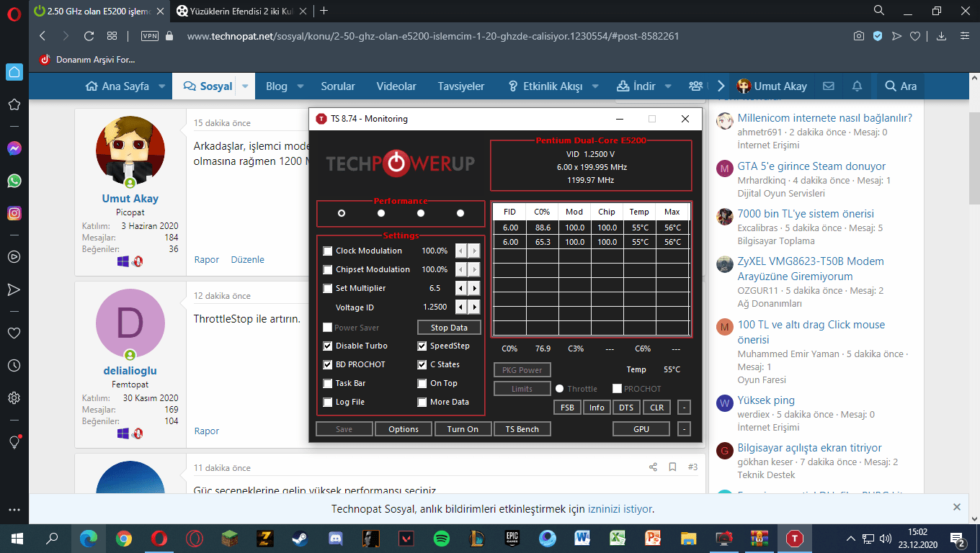Expand the İndir dropdown arrow
This screenshot has width=980, height=553.
(x=668, y=86)
